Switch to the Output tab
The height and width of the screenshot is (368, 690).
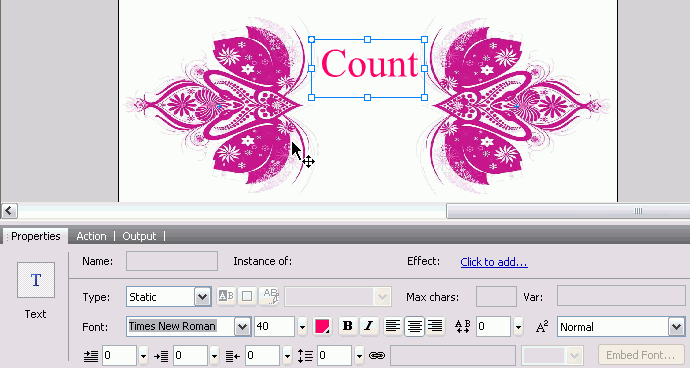point(139,236)
